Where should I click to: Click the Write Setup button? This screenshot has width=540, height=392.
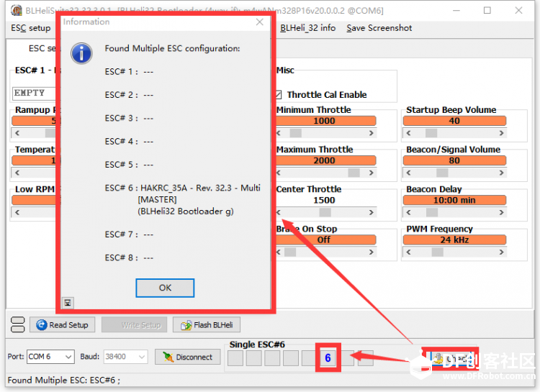coord(135,325)
